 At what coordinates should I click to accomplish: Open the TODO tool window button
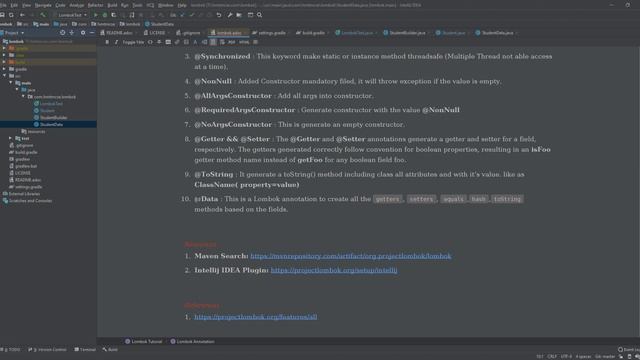tap(11, 350)
